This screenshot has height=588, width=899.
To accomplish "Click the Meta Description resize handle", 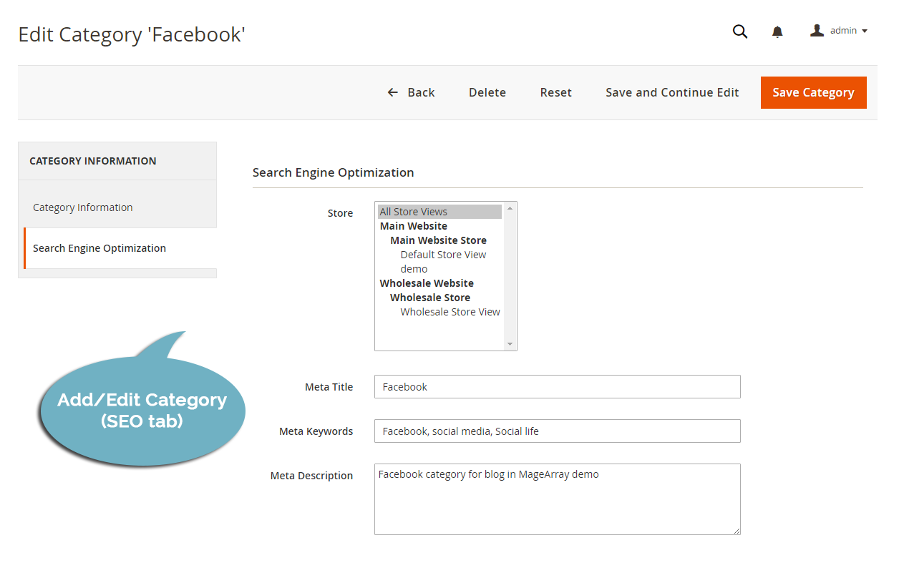I will 737,531.
